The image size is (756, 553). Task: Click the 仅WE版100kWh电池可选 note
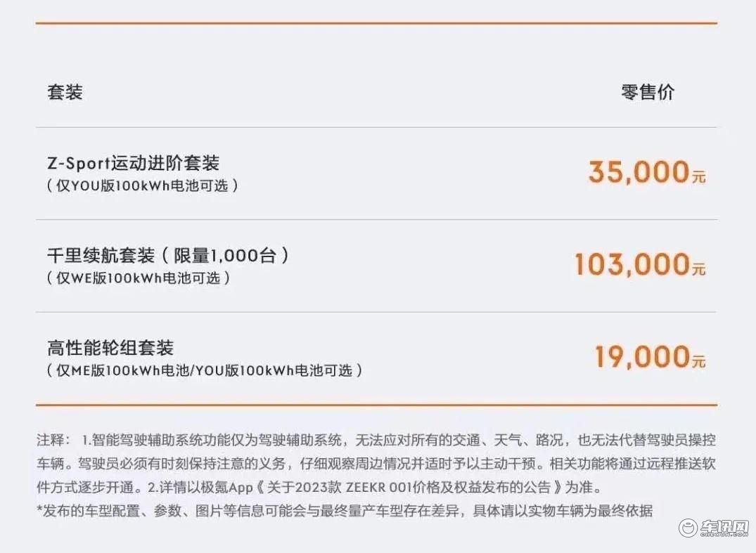point(139,278)
